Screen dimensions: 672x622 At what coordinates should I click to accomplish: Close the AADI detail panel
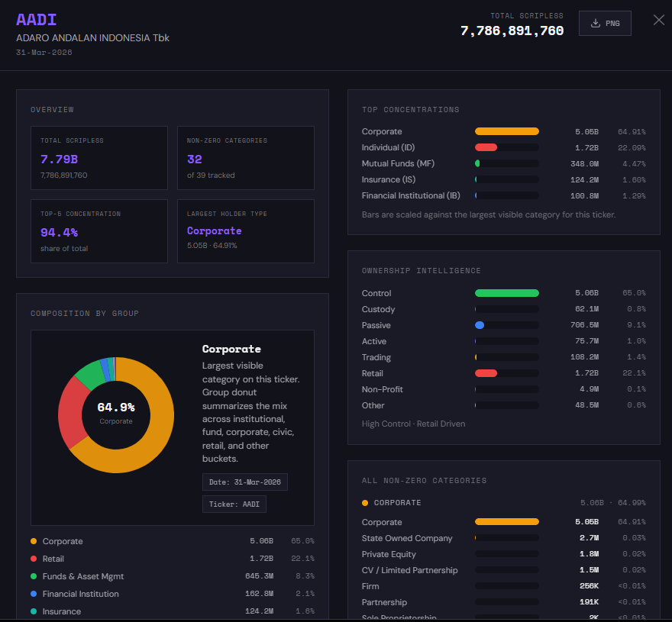coord(658,21)
